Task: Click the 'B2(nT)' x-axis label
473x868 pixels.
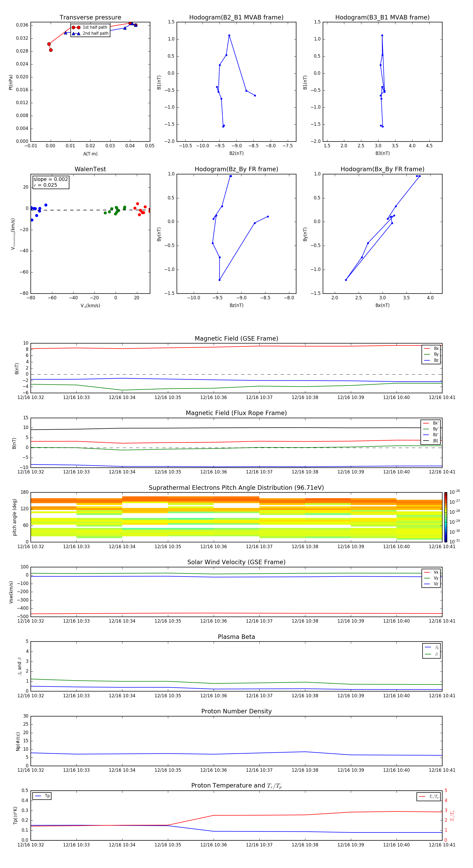Action: point(236,153)
